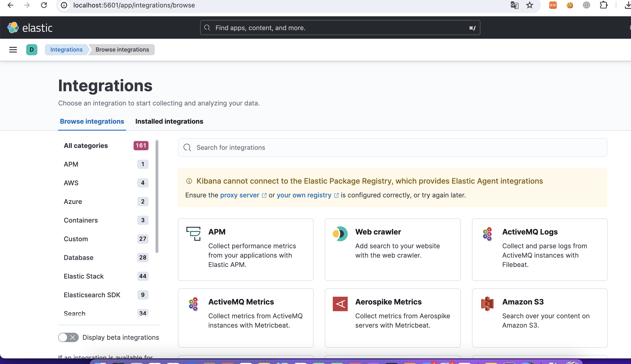Open the browser extensions puzzle icon
This screenshot has width=631, height=364.
(604, 5)
